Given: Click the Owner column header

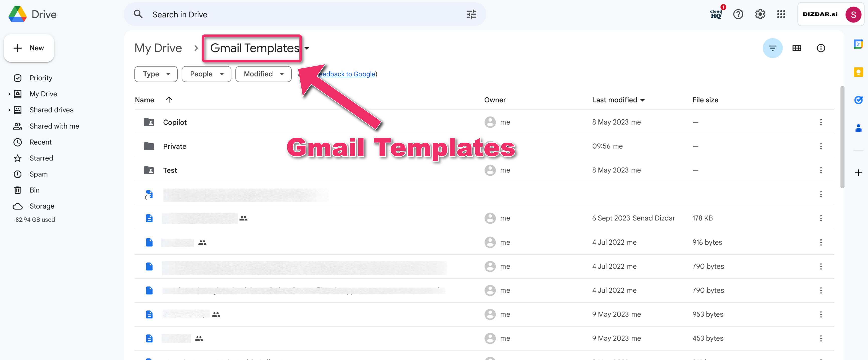Looking at the screenshot, I should point(495,100).
